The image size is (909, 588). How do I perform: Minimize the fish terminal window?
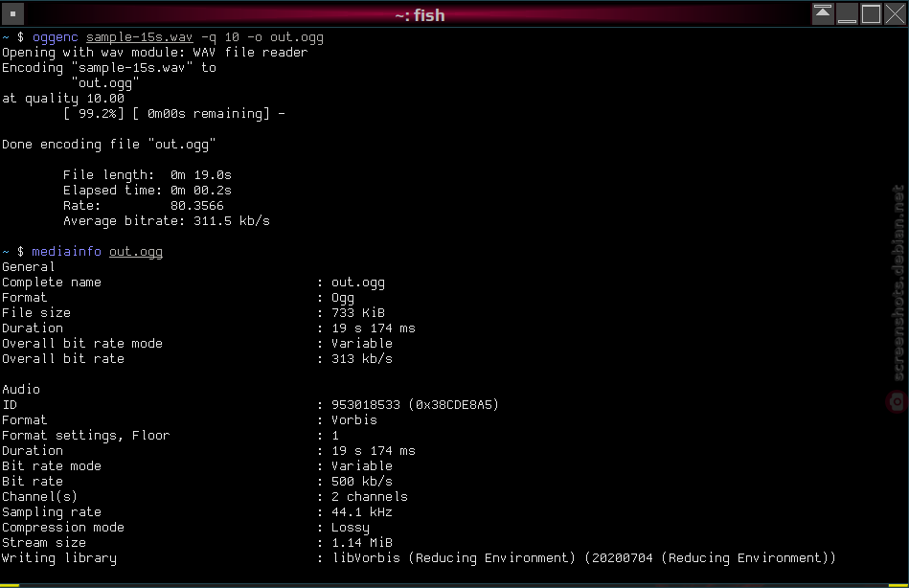click(x=847, y=14)
